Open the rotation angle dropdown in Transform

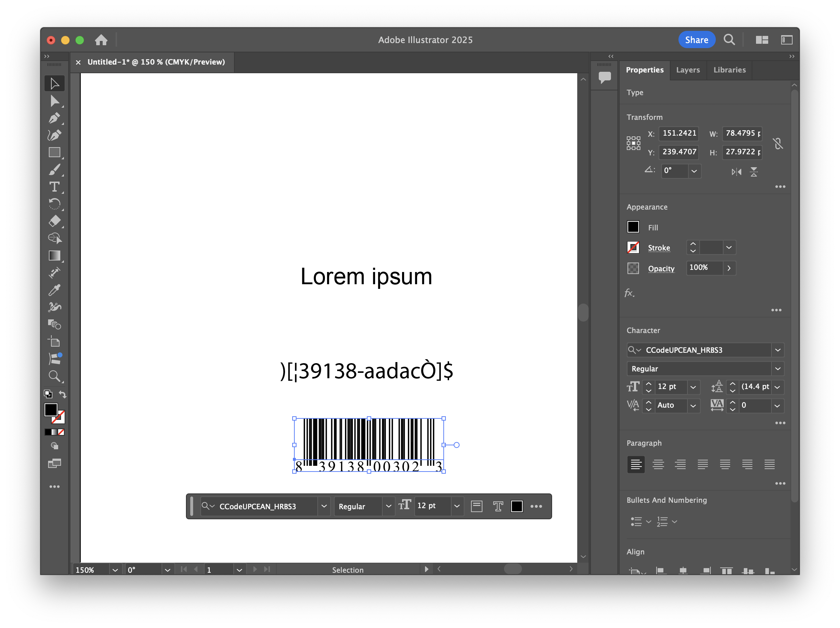694,171
